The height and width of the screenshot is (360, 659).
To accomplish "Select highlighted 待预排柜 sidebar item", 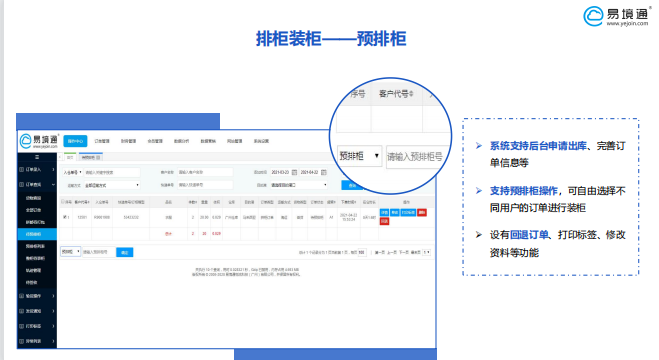I will 37,234.
